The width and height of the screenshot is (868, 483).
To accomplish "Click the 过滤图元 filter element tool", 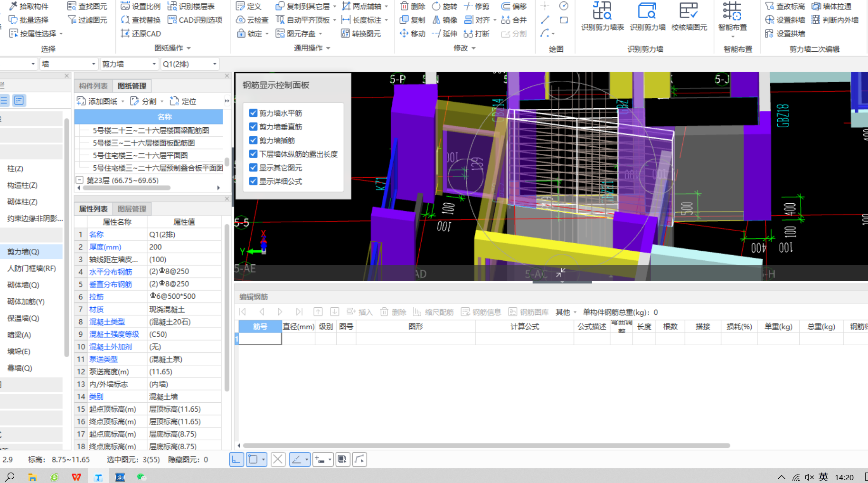I will [87, 20].
